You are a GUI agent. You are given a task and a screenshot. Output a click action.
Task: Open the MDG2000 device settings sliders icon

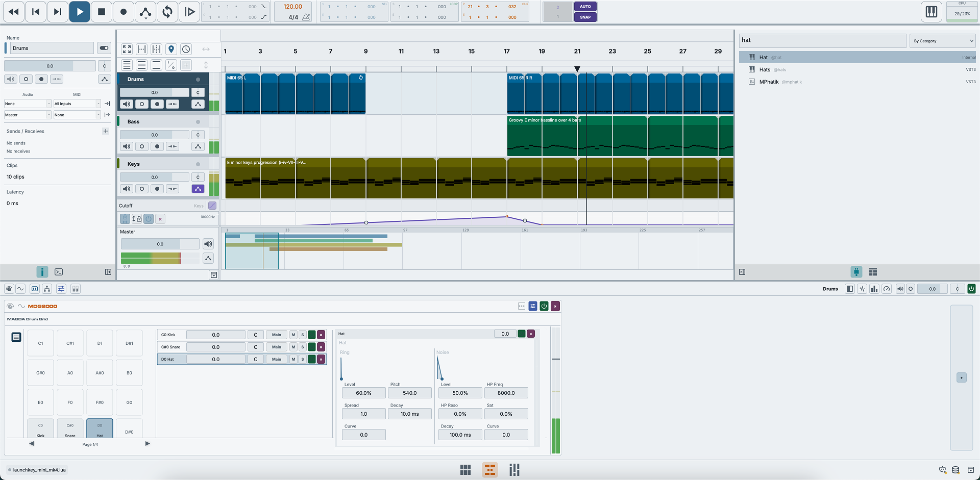tap(533, 306)
